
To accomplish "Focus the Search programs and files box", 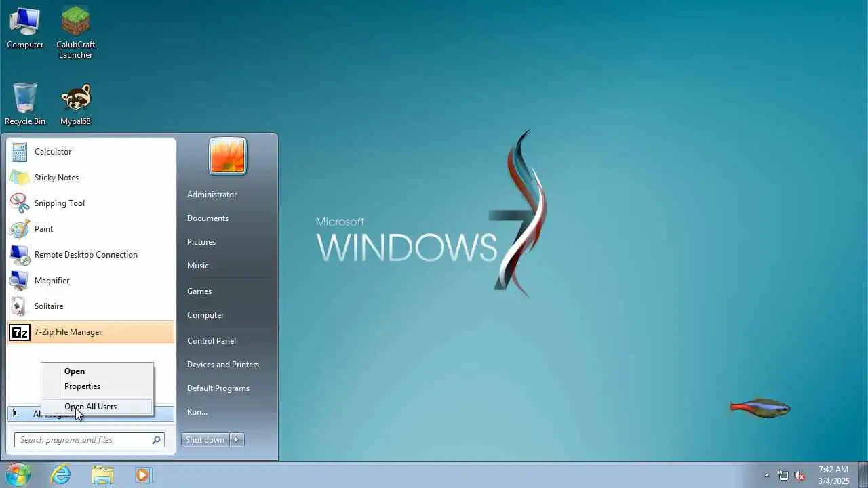I will click(90, 440).
